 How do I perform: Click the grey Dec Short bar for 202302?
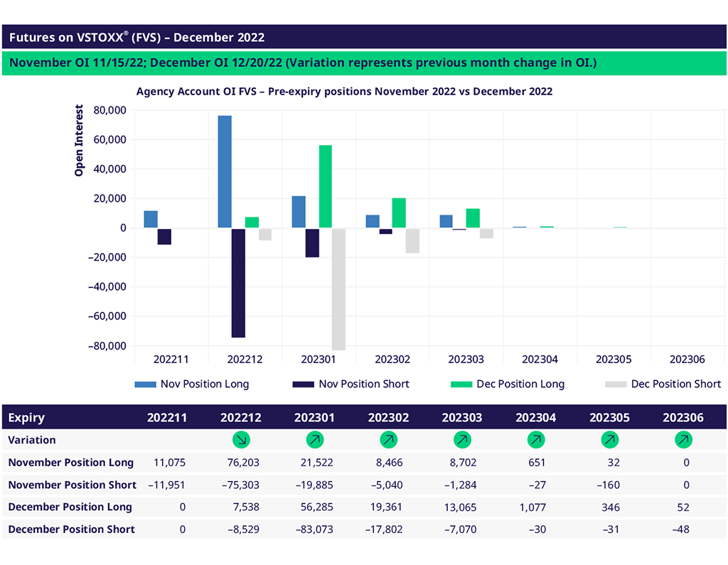click(x=412, y=240)
